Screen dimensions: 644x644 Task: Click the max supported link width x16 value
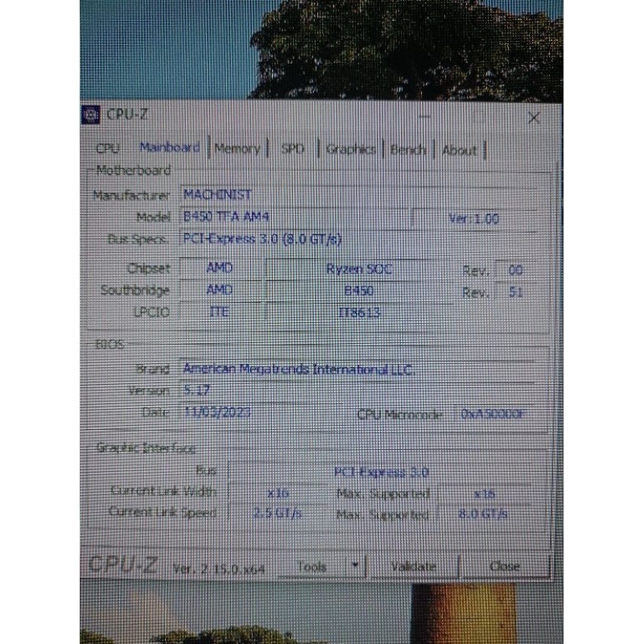(x=485, y=493)
